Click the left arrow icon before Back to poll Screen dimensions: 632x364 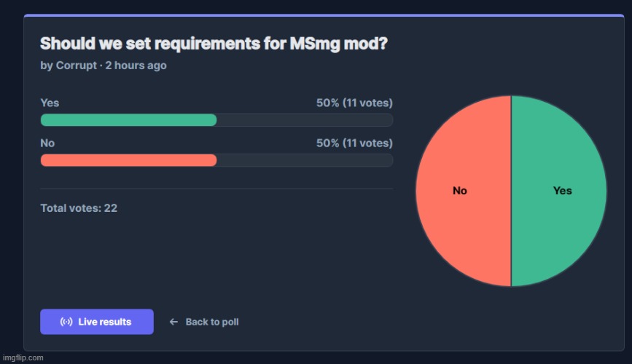click(173, 322)
